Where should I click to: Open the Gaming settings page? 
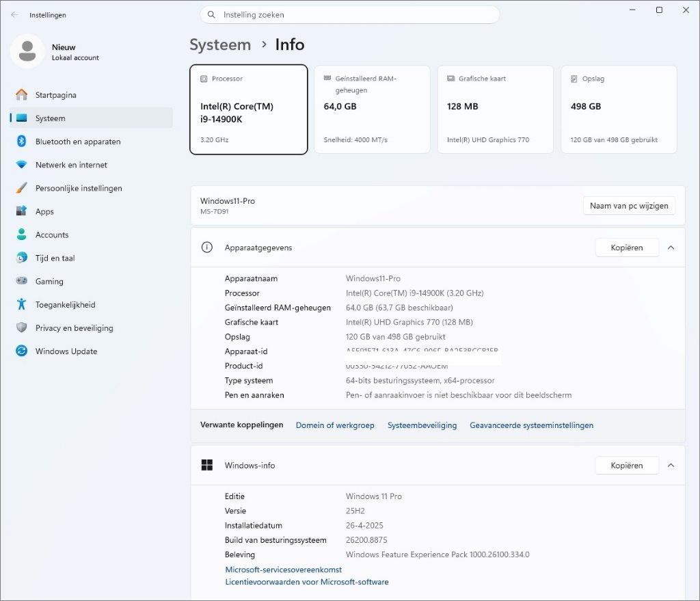point(91,281)
